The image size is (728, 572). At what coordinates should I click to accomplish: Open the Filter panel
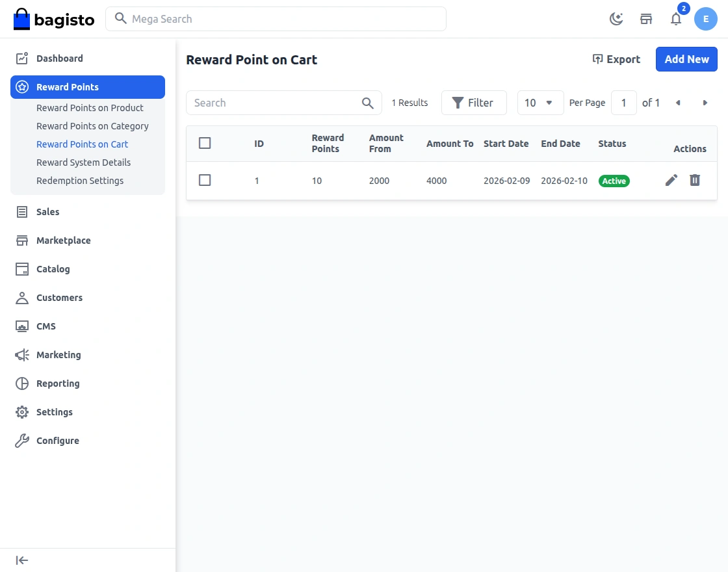(474, 103)
